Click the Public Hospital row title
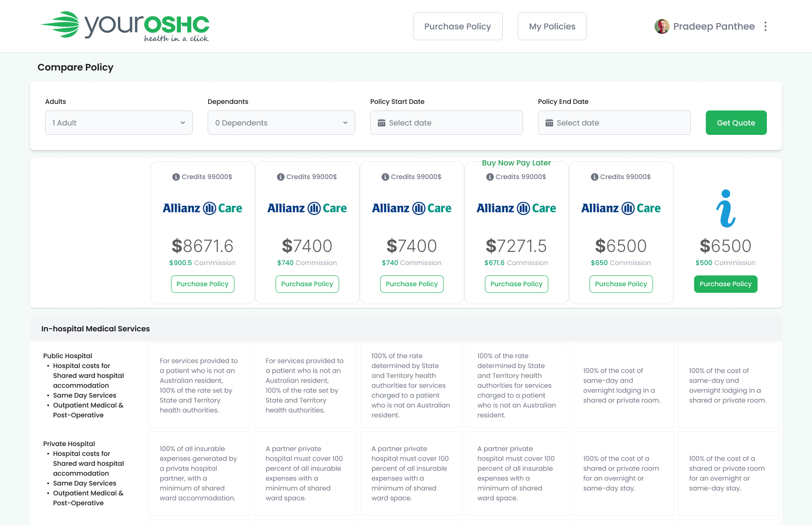Viewport: 812px width, 525px height. pos(68,356)
